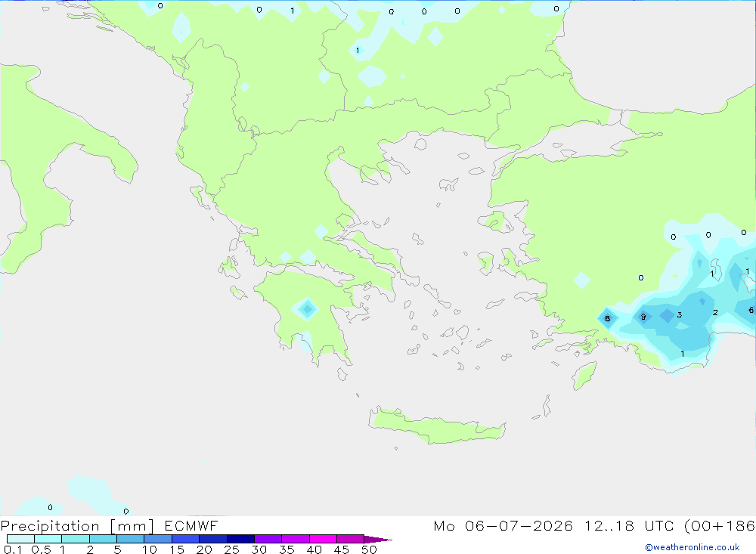Click the 'Mo' weekday label
Viewport: 756px width, 554px height.
point(444,525)
